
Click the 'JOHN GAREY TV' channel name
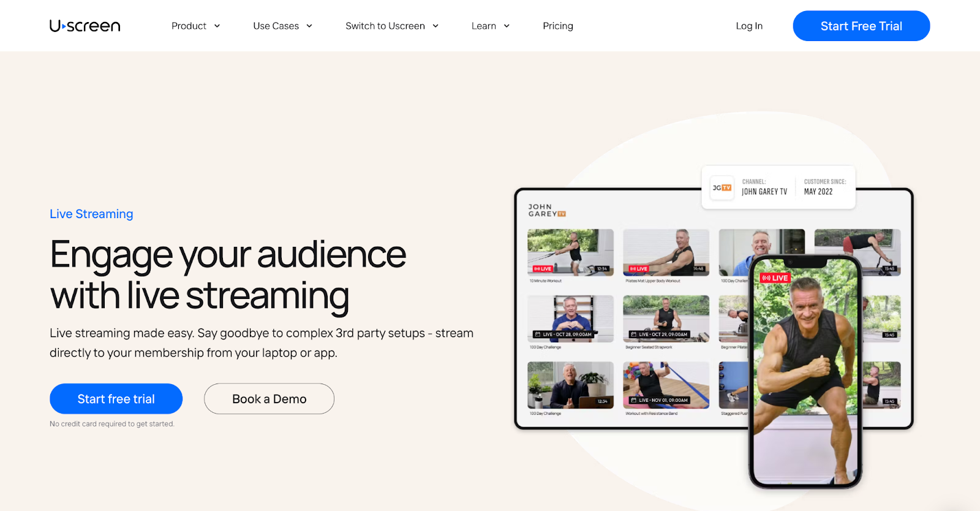[764, 192]
